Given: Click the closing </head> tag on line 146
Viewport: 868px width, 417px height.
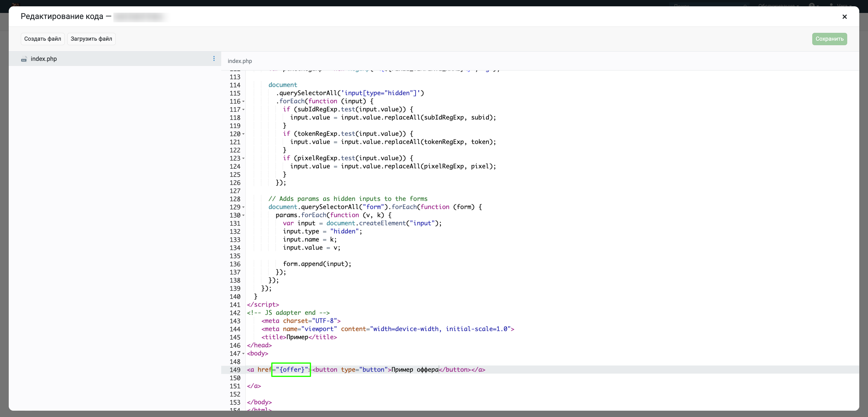Looking at the screenshot, I should tap(259, 345).
